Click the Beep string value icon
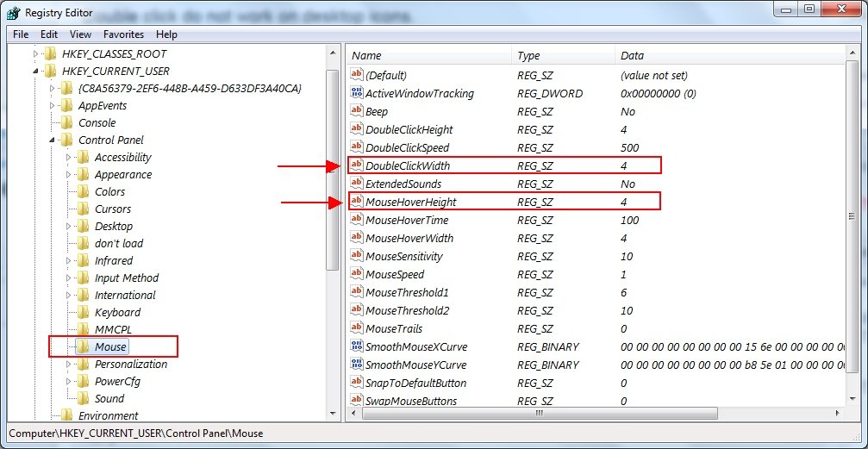868x449 pixels. tap(357, 111)
